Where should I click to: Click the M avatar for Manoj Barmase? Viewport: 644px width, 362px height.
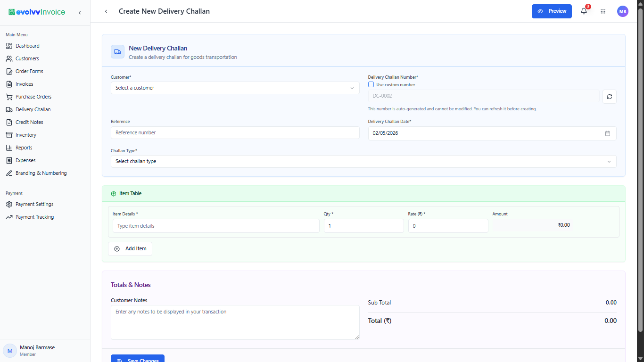(x=10, y=351)
